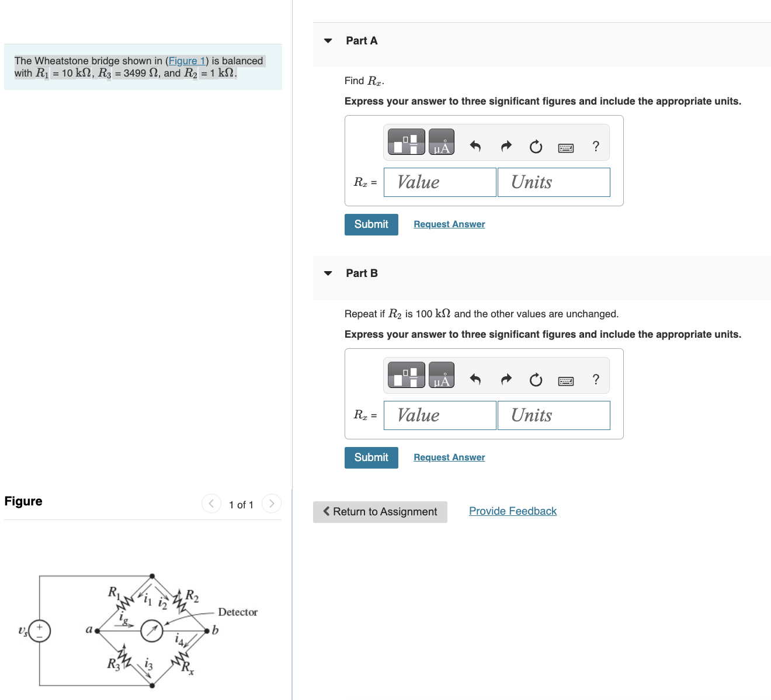Click the help question mark in Part B
Screen dimensions: 771x700
pos(595,380)
